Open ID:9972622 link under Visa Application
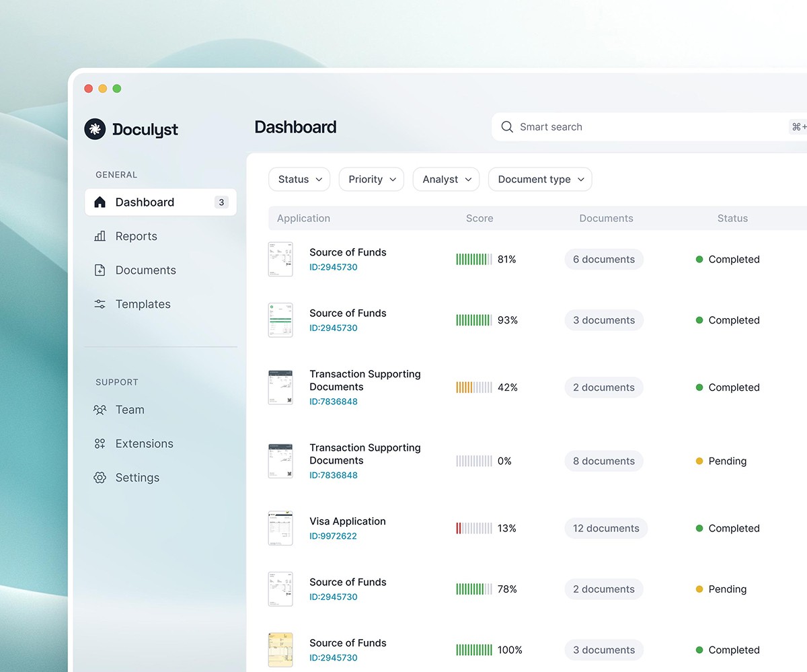 tap(333, 536)
